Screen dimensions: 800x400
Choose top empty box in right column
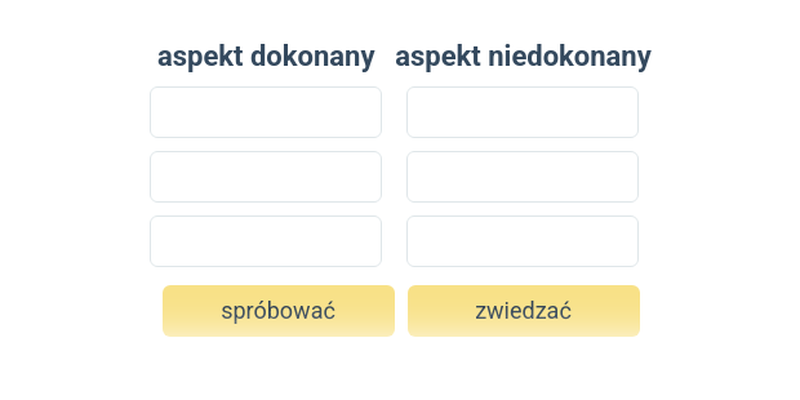point(522,112)
